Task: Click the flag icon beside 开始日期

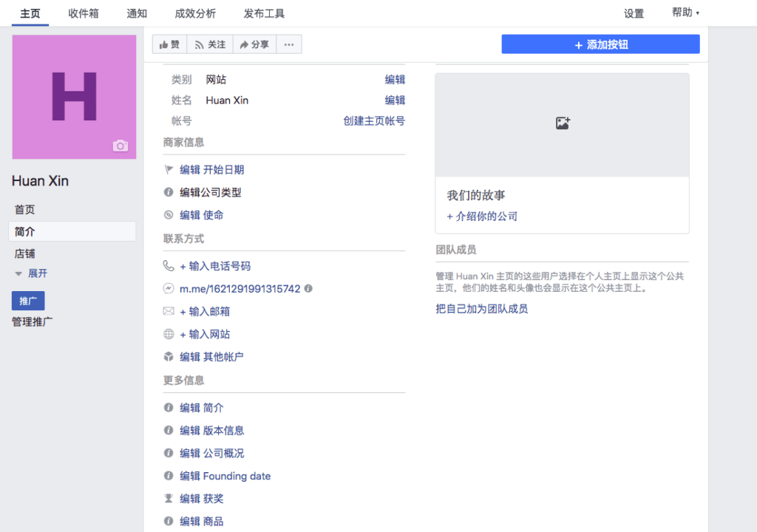Action: [x=169, y=170]
